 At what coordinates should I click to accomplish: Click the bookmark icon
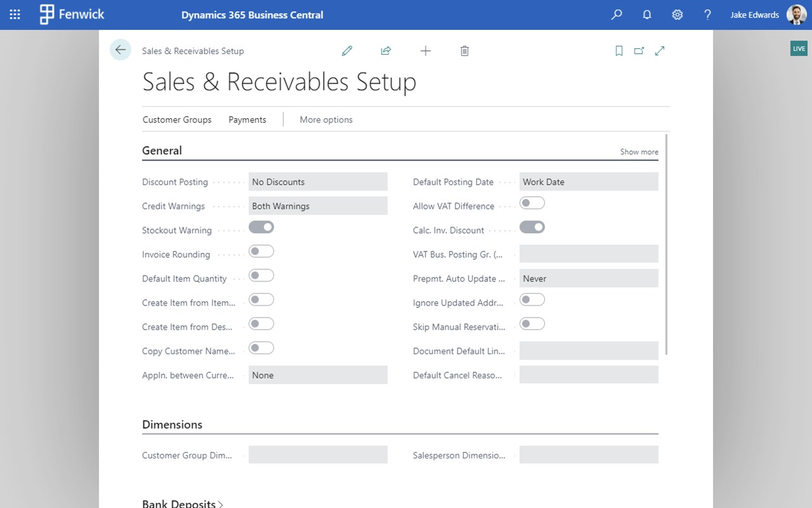pyautogui.click(x=619, y=51)
